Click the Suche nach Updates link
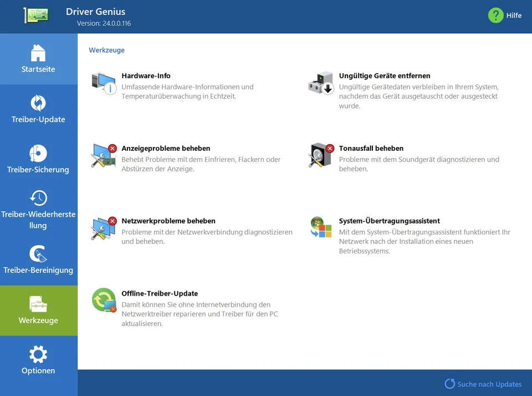 [483, 384]
